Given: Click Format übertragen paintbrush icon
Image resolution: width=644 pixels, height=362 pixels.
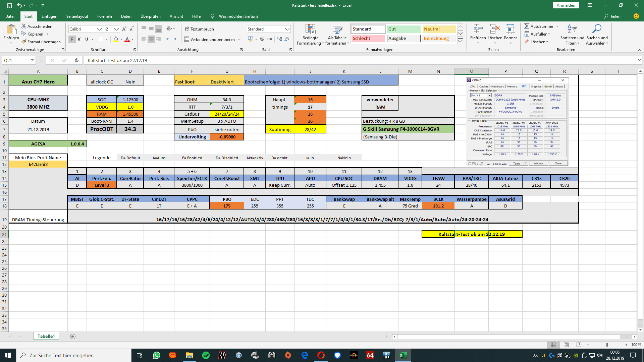Looking at the screenshot, I should click(x=24, y=42).
